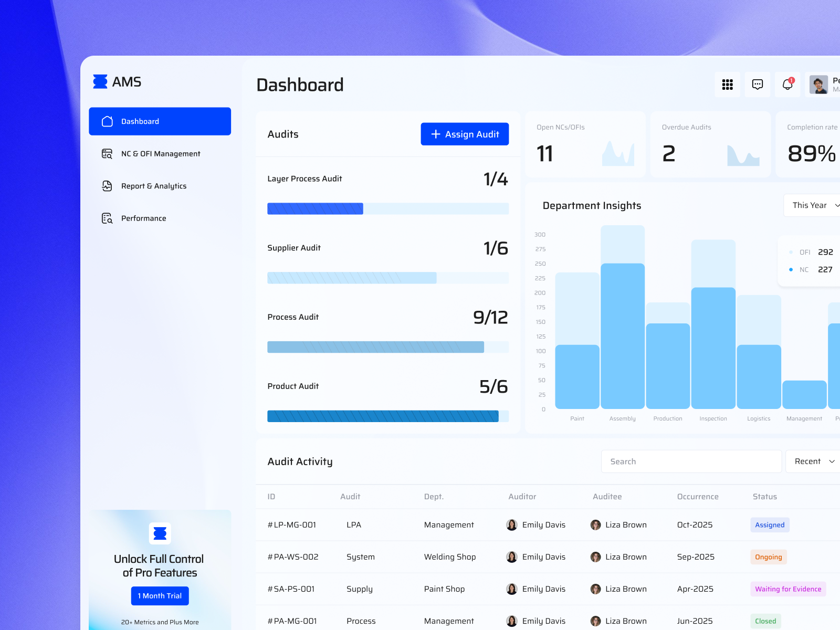Select Dashboard in the sidebar
Image resolution: width=840 pixels, height=630 pixels.
(160, 121)
